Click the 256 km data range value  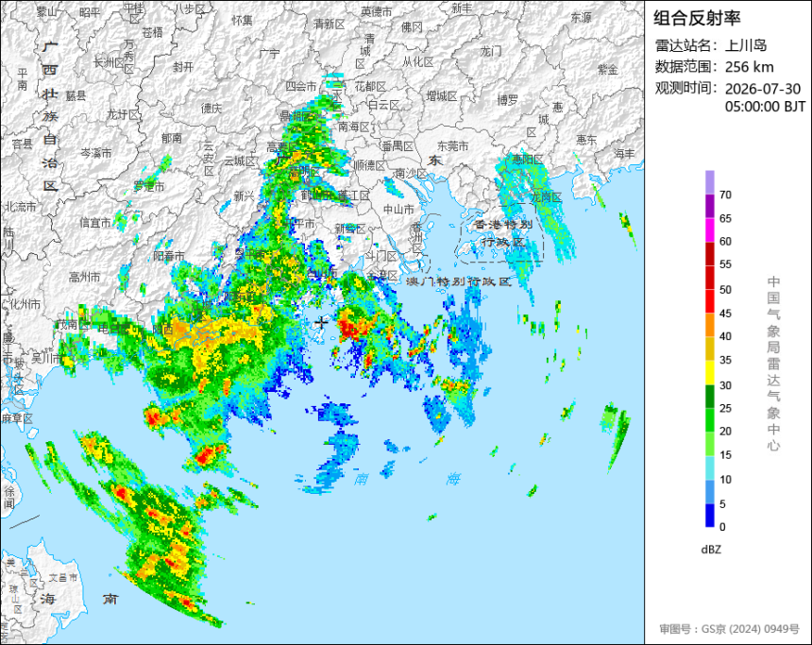click(x=749, y=67)
